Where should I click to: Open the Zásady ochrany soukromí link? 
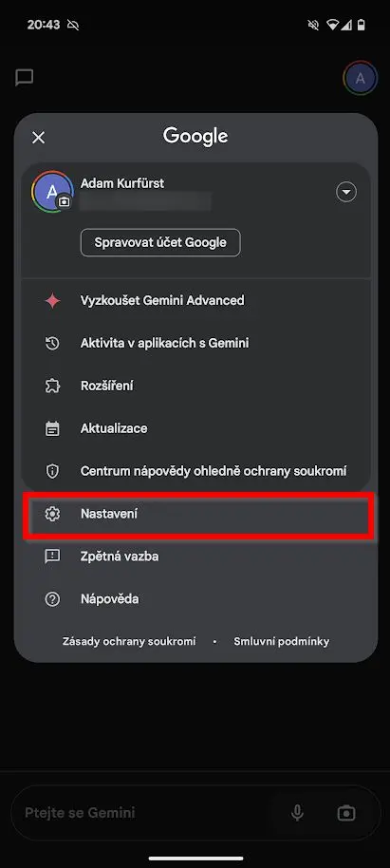point(129,642)
